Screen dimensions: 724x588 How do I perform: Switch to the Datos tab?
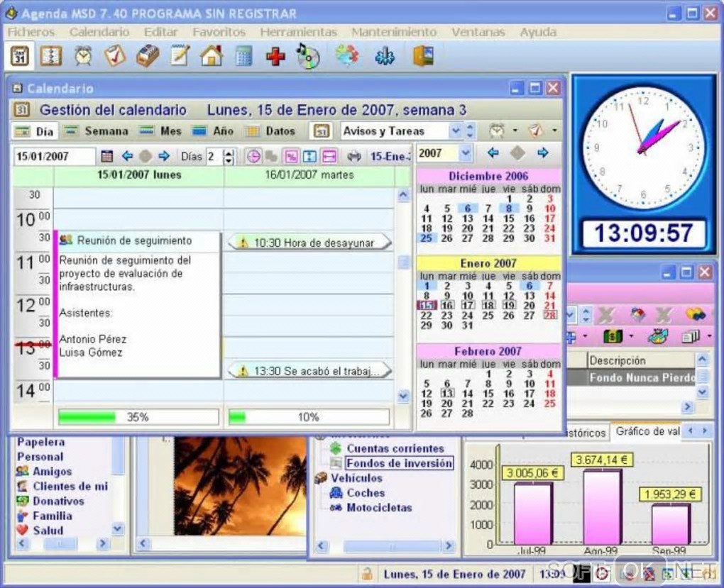270,131
